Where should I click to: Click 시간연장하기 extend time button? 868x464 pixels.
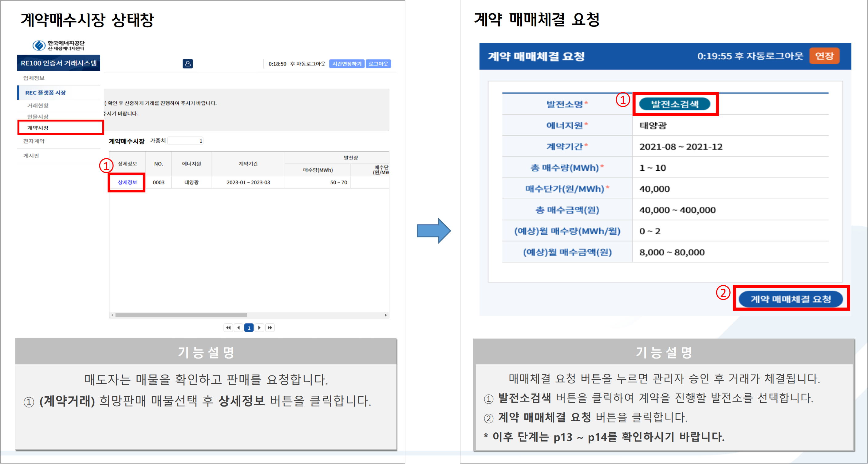pos(346,64)
